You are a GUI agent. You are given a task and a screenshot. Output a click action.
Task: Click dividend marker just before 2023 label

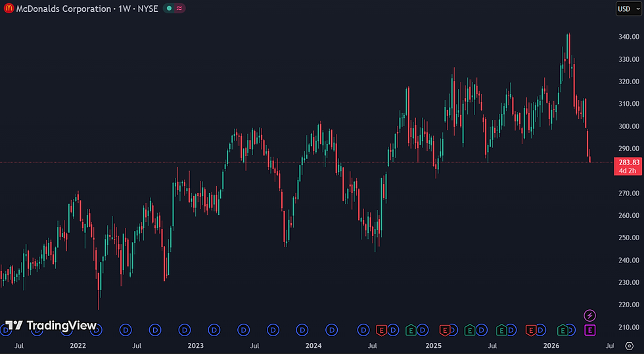tap(185, 330)
